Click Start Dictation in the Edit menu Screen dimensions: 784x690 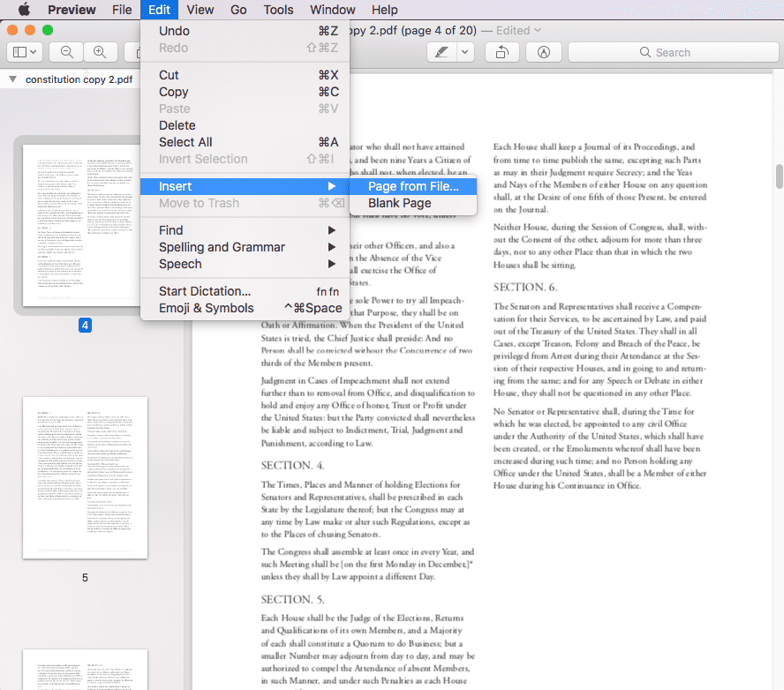point(203,291)
